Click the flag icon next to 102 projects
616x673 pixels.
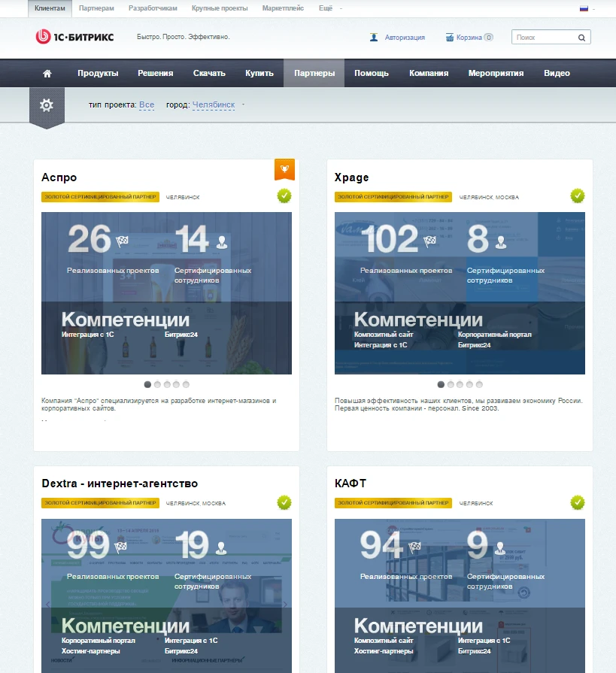point(429,241)
